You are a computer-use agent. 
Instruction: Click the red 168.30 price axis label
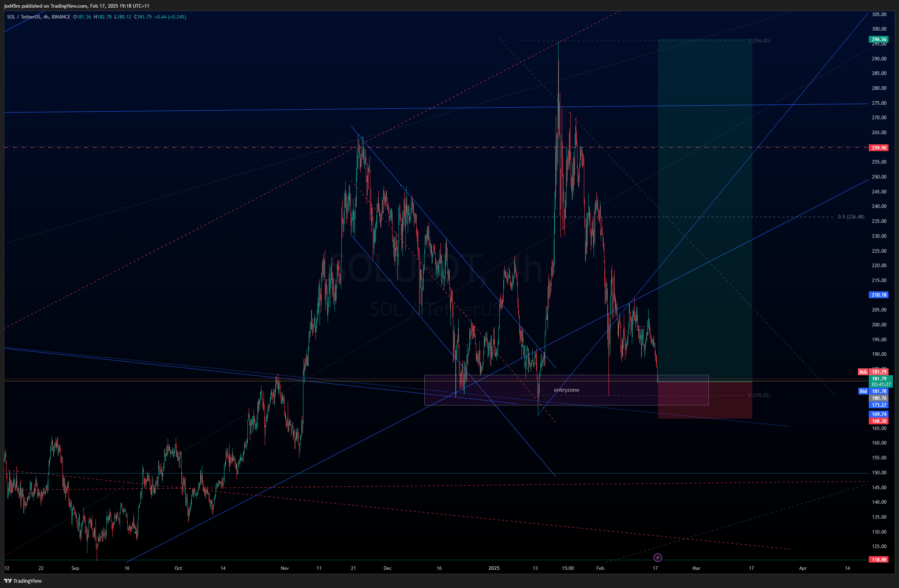[x=879, y=421]
